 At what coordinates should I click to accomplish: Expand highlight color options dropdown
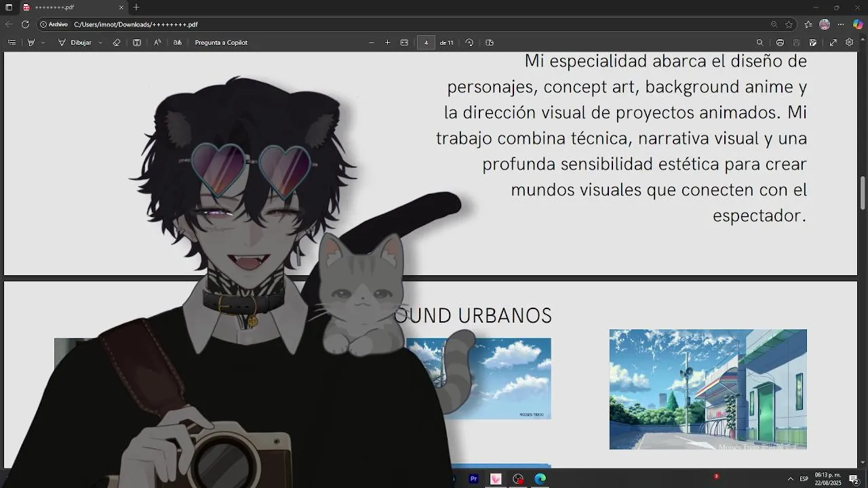pos(43,43)
